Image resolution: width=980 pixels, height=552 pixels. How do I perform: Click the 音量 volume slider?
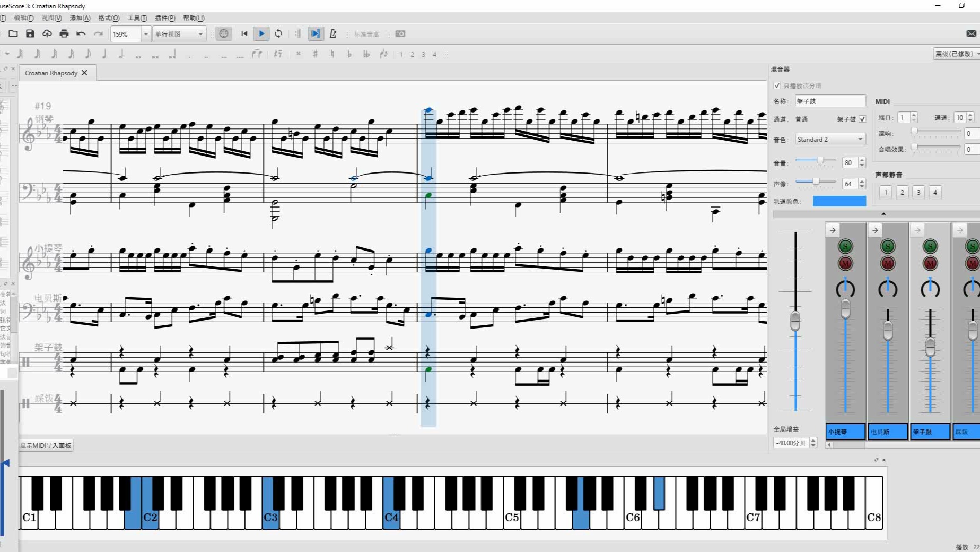point(816,160)
